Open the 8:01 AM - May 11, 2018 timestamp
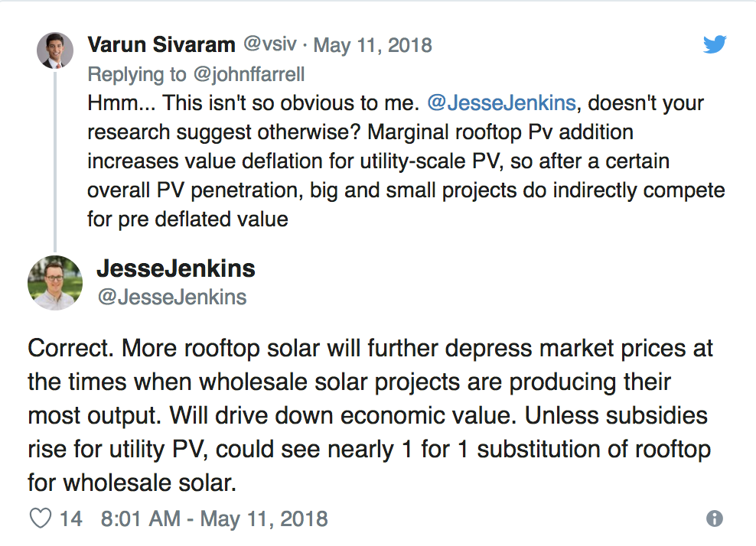 214,518
